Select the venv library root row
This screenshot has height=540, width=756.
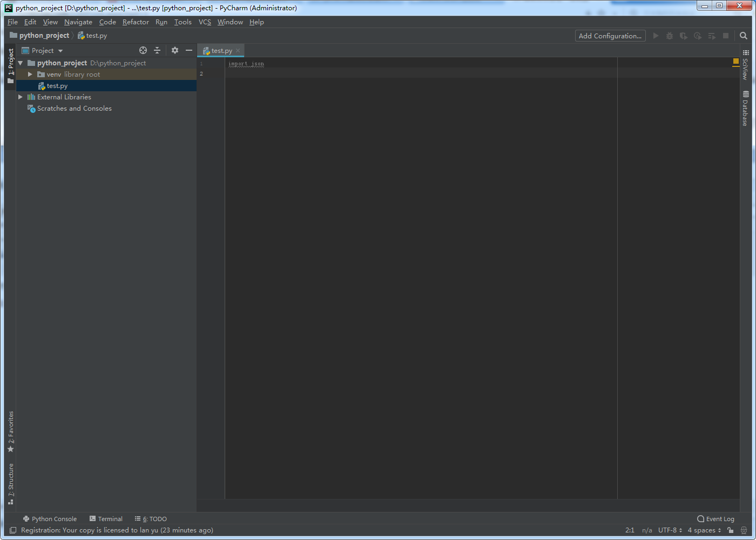click(106, 75)
